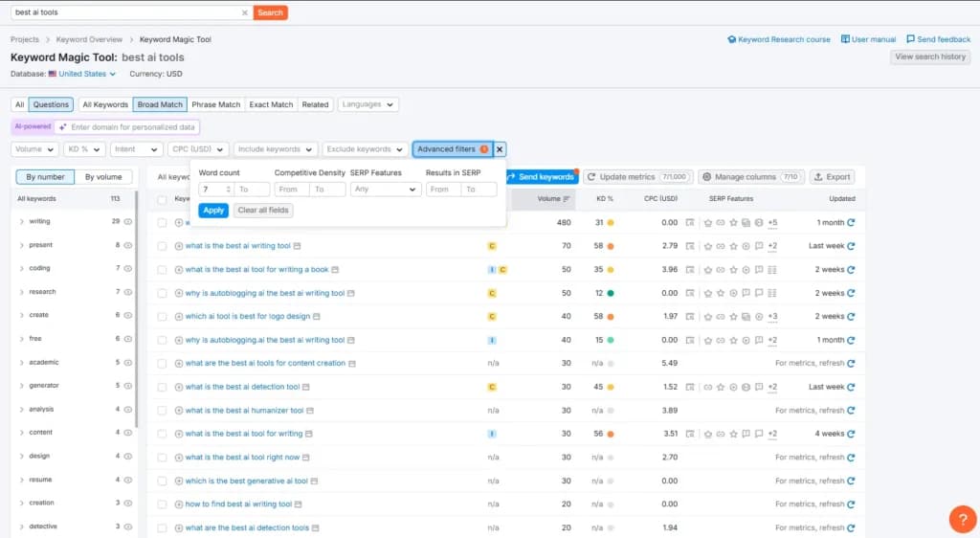Refresh metrics for 'why is autoblogging ai the best ai writing tool'
This screenshot has width=980, height=538.
(851, 293)
